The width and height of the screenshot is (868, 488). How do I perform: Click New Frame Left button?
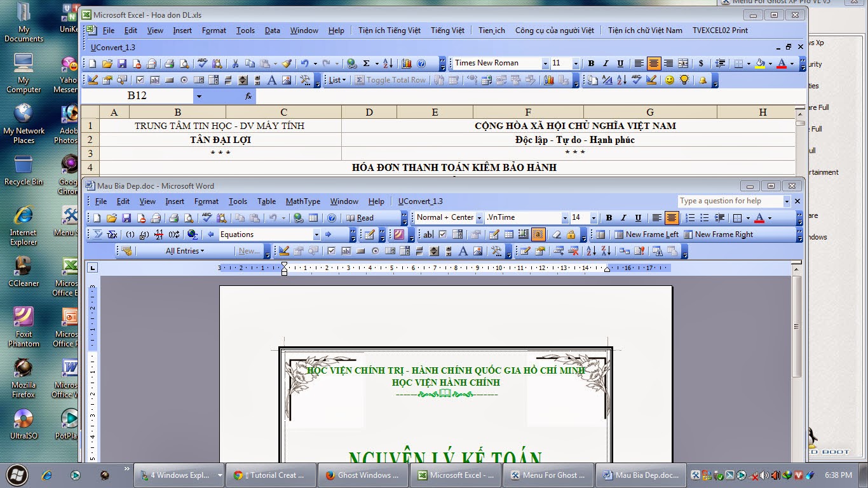click(646, 234)
